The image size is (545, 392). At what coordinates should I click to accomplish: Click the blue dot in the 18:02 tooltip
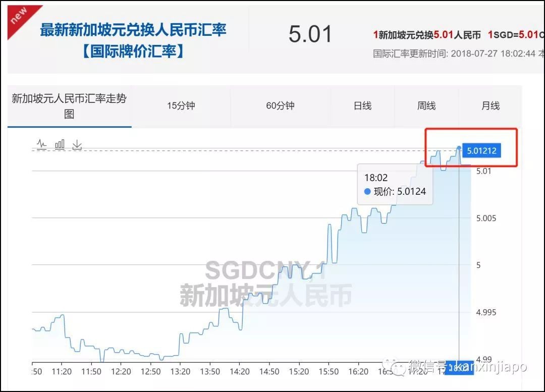(367, 192)
